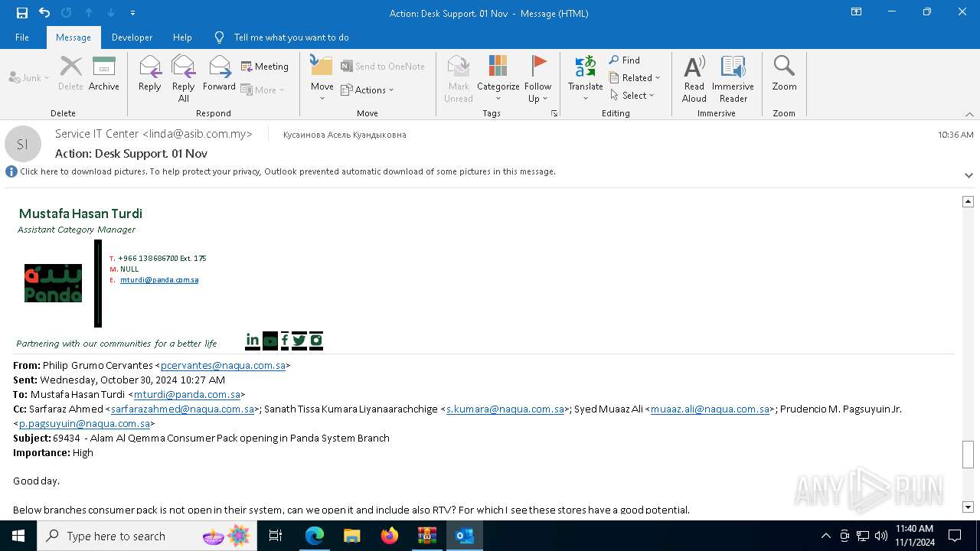Screen dimensions: 980x551
Task: Open Task View on the taskbar
Action: click(x=276, y=536)
